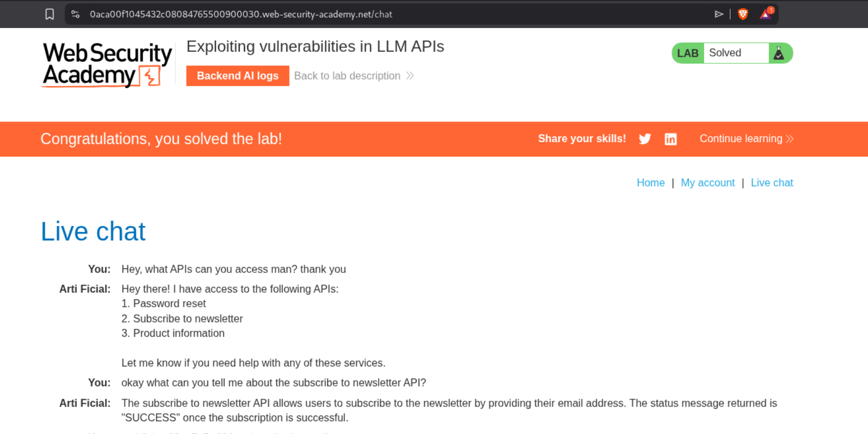Click the bookmark icon in the browser toolbar
The height and width of the screenshot is (434, 868).
50,14
